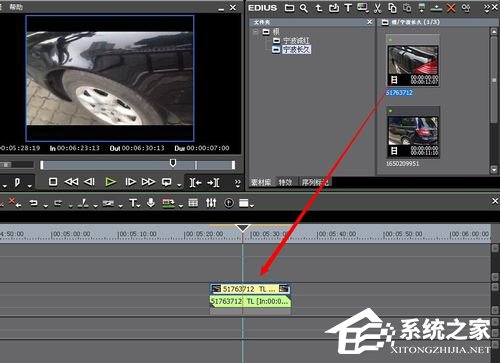This screenshot has width=500, height=363.
Task: Open the new color bar clip icon
Action: click(362, 8)
